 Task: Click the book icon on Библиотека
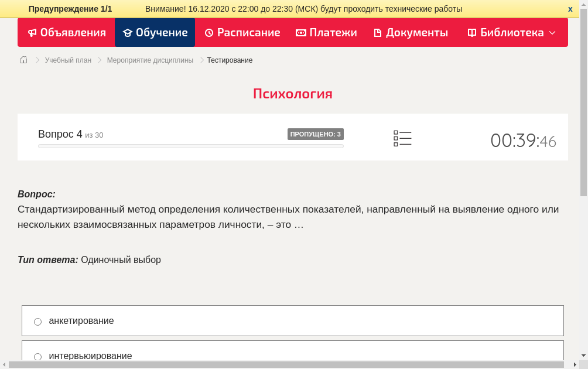(x=472, y=33)
